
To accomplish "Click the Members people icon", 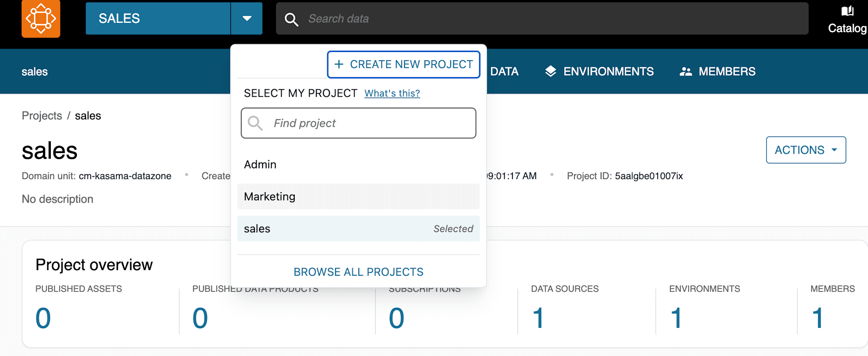I will click(x=686, y=72).
